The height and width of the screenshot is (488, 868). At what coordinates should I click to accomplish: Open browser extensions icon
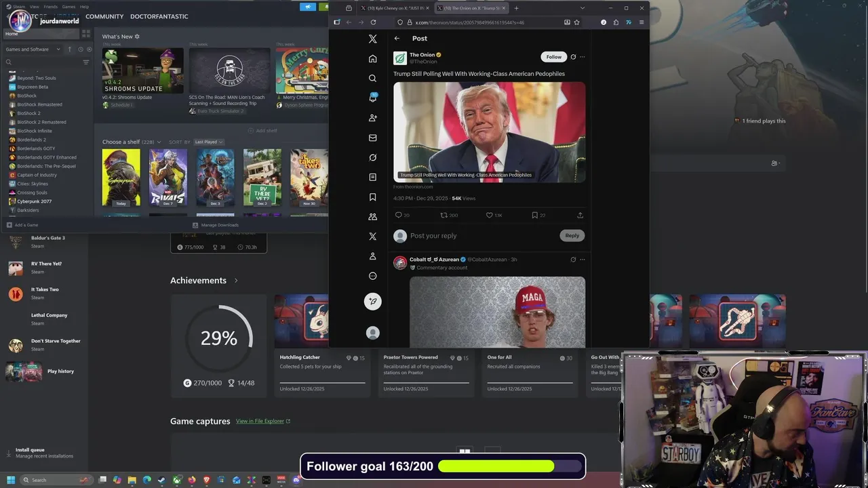click(x=616, y=22)
